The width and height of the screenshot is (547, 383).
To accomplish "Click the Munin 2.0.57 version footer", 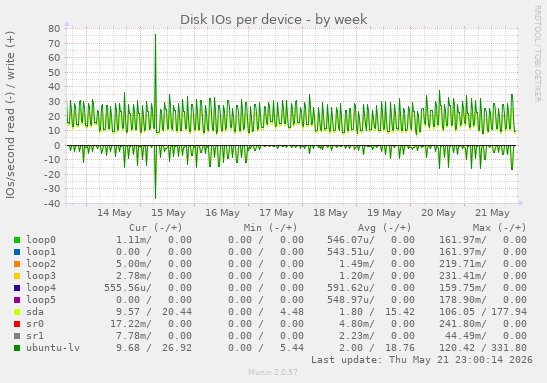I will click(273, 372).
